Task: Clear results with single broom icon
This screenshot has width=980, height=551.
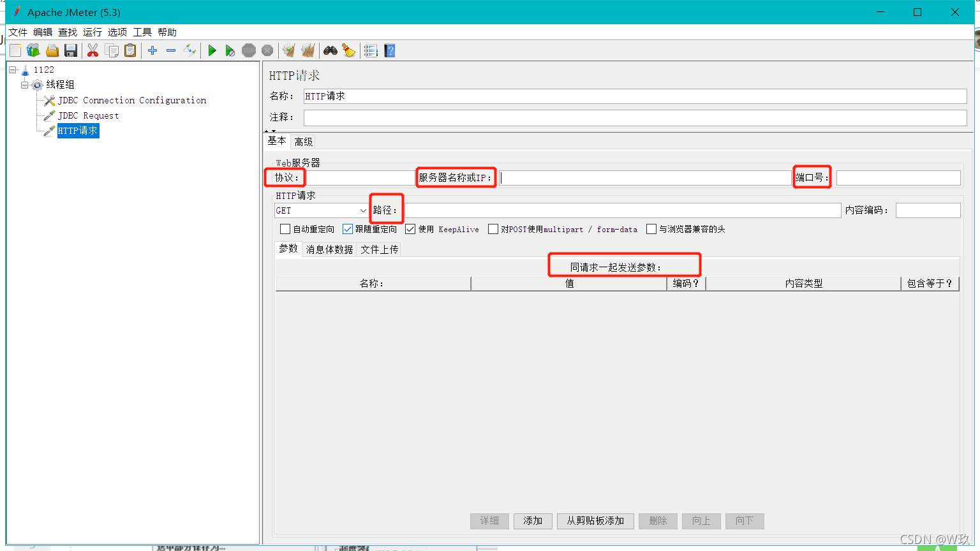Action: (x=289, y=50)
